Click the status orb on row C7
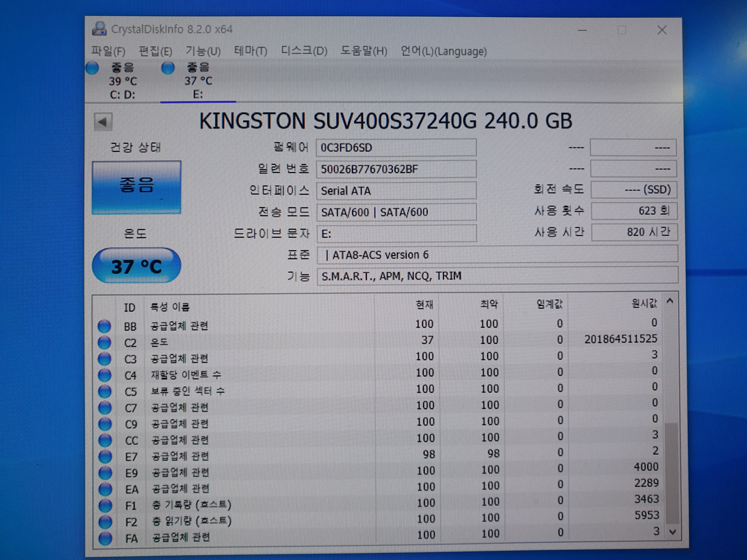The width and height of the screenshot is (747, 560). [105, 408]
